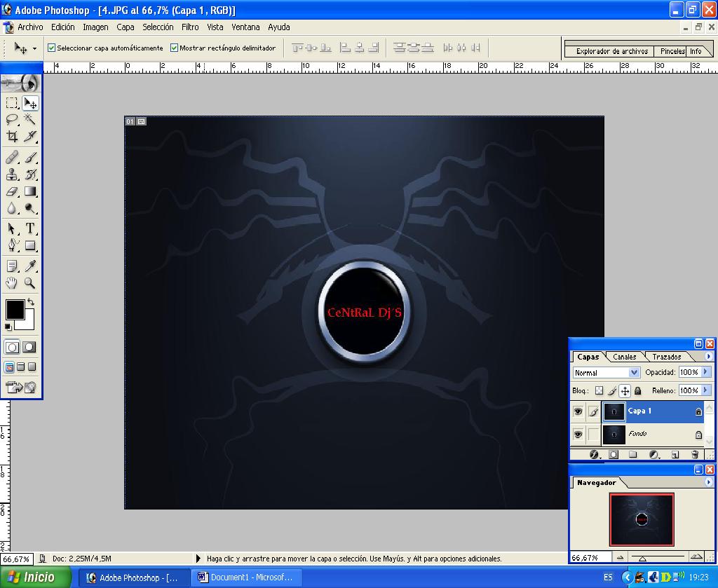
Task: Expand the Relleno slider arrow
Action: tap(705, 390)
